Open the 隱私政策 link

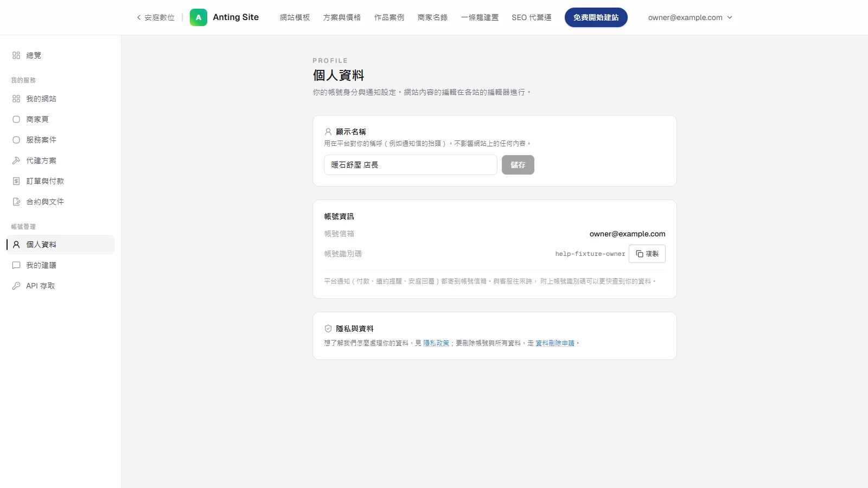click(x=436, y=343)
